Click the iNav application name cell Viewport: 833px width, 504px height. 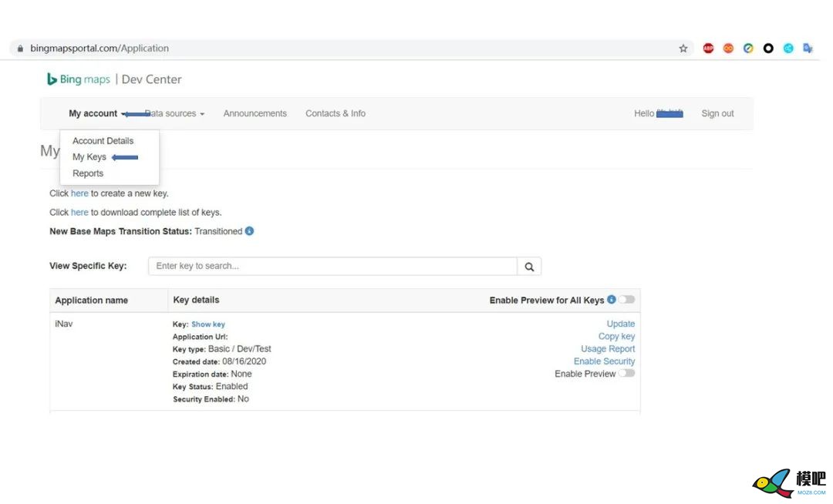(64, 324)
